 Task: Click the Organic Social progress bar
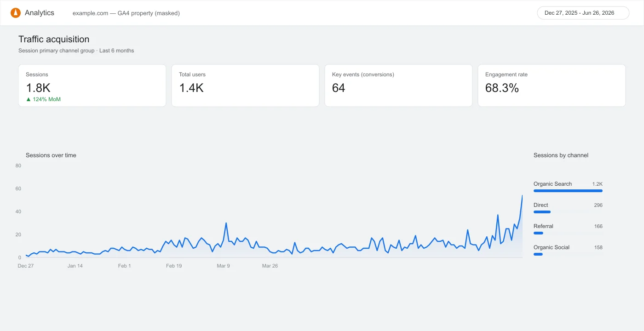[x=538, y=254]
